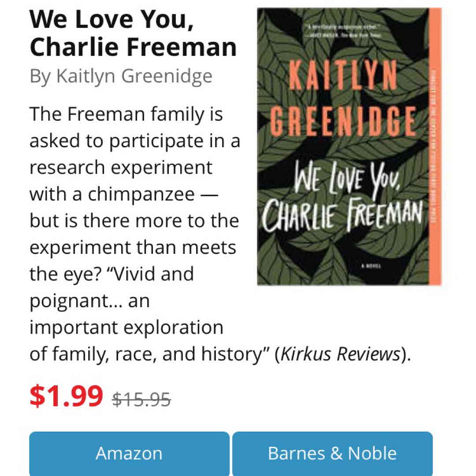Click the 'important exploration' description line
Image resolution: width=476 pixels, height=476 pixels.
[x=126, y=327]
